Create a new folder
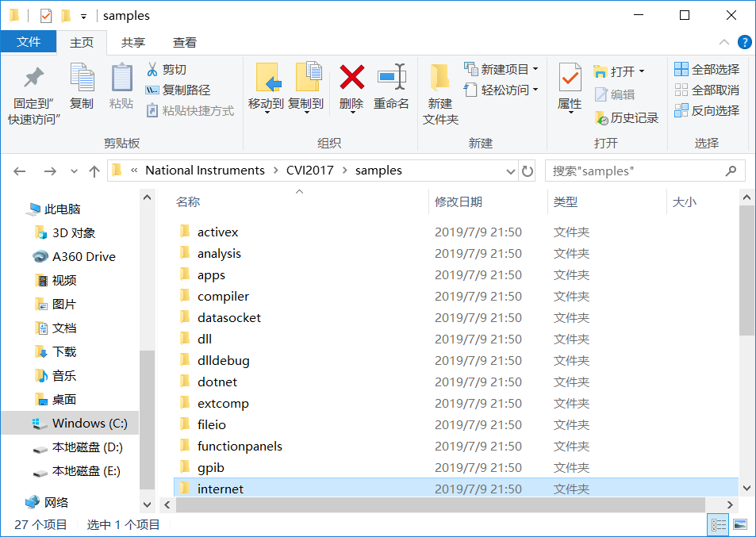The width and height of the screenshot is (756, 537). 440,94
